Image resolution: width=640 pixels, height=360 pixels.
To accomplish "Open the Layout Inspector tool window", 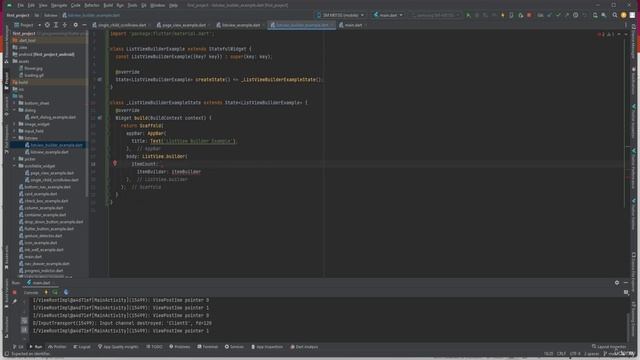I will coord(609,347).
